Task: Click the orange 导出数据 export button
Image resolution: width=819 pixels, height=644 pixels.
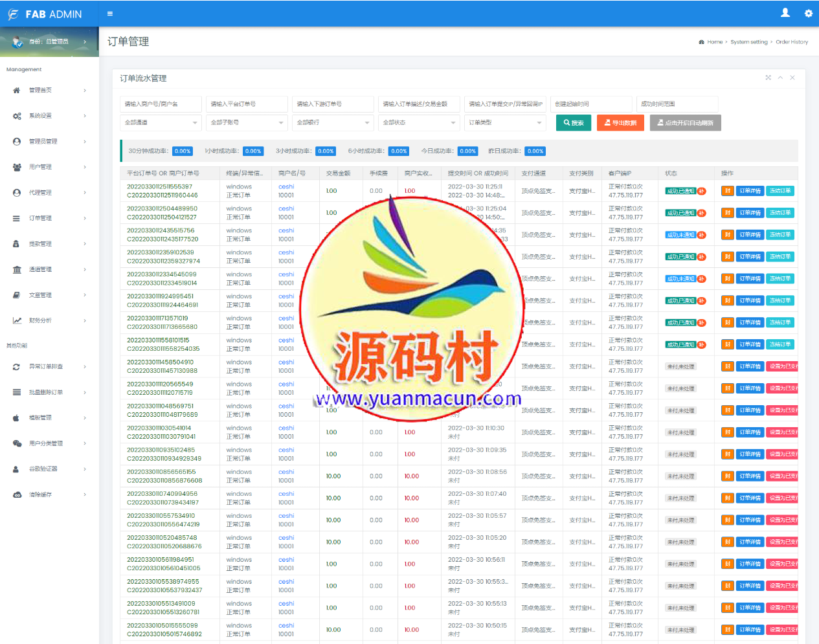Action: (x=620, y=123)
